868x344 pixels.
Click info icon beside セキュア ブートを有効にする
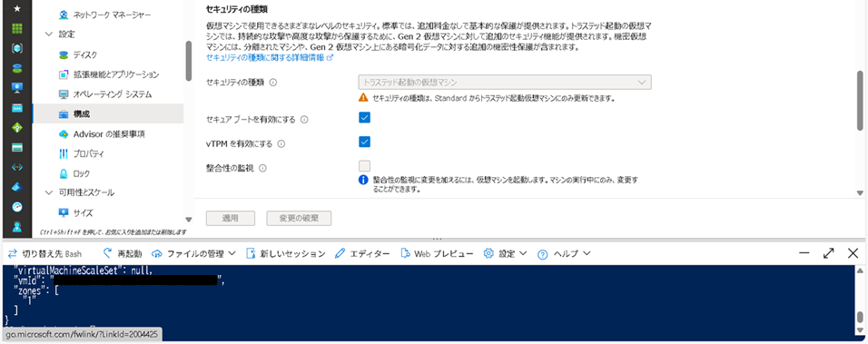pyautogui.click(x=304, y=119)
